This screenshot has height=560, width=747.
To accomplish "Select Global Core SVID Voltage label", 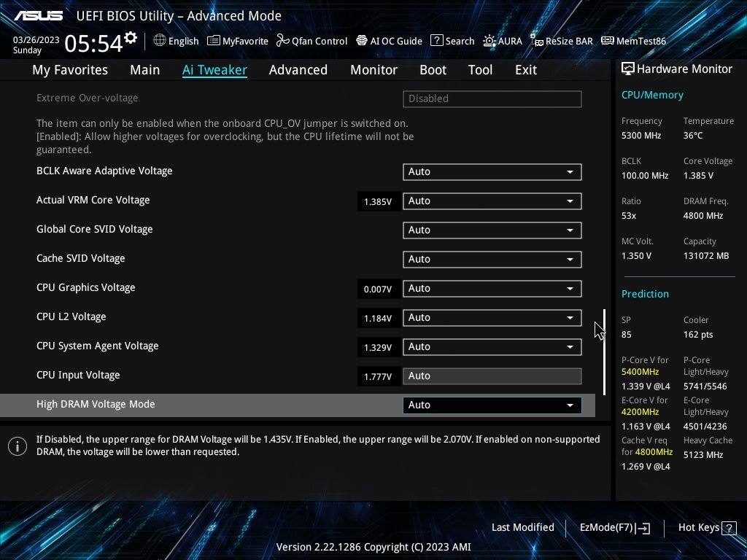I will click(x=94, y=229).
